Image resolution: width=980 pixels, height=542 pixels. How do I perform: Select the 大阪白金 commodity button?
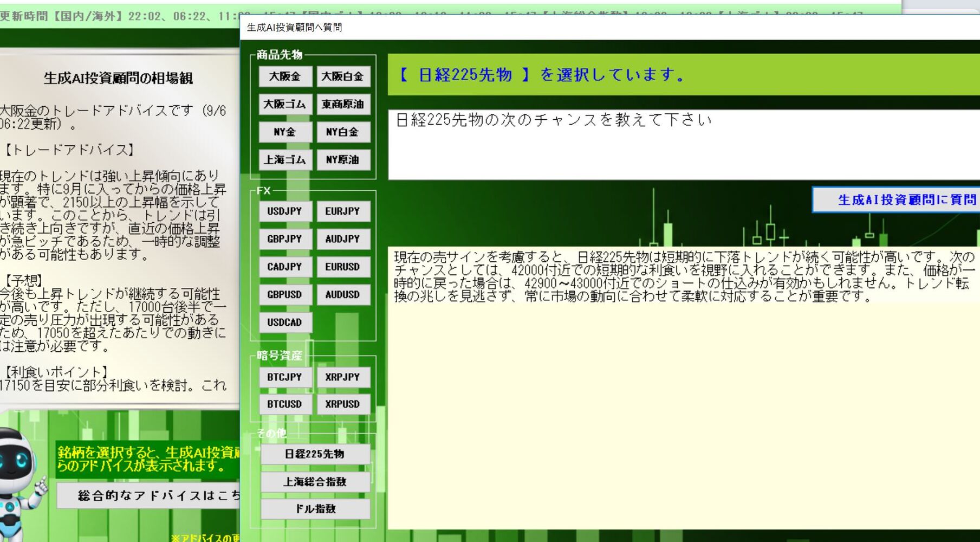[343, 76]
